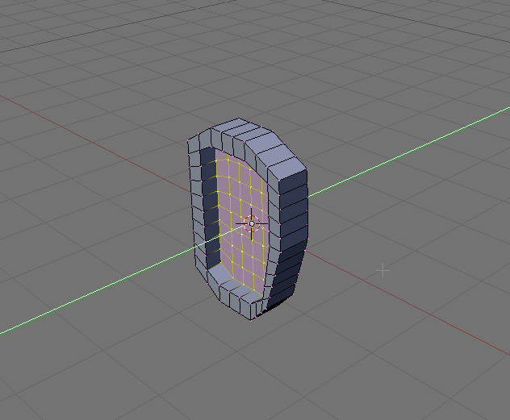Click the red-white 3D cursor on the mesh
This screenshot has width=510, height=420.
[252, 224]
